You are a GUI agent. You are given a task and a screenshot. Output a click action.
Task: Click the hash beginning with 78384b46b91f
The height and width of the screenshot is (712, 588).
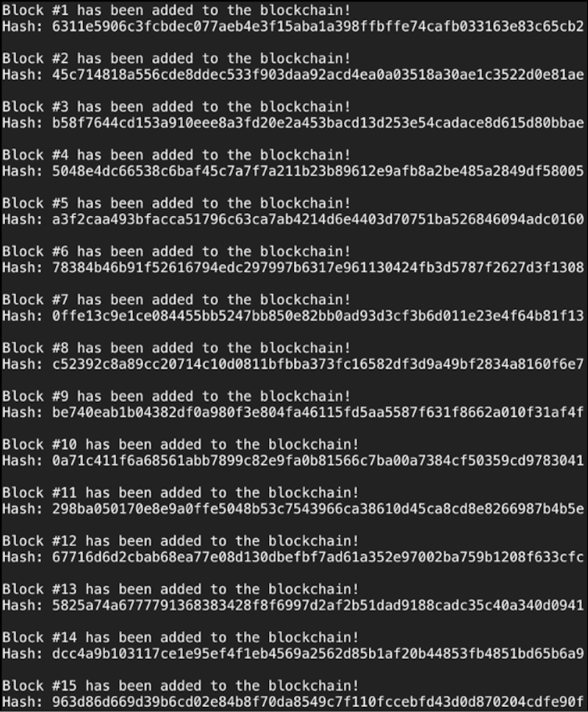point(318,267)
